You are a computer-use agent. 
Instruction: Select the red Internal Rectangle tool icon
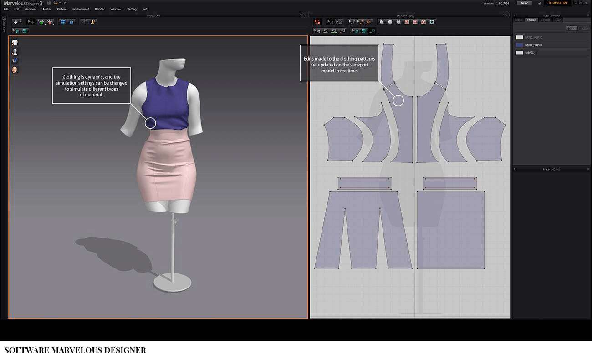pos(415,22)
